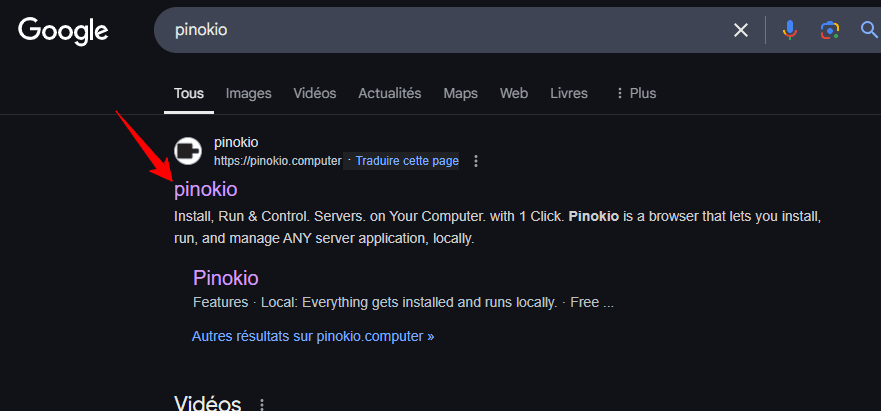Switch to the Vidéos tab

tap(315, 93)
